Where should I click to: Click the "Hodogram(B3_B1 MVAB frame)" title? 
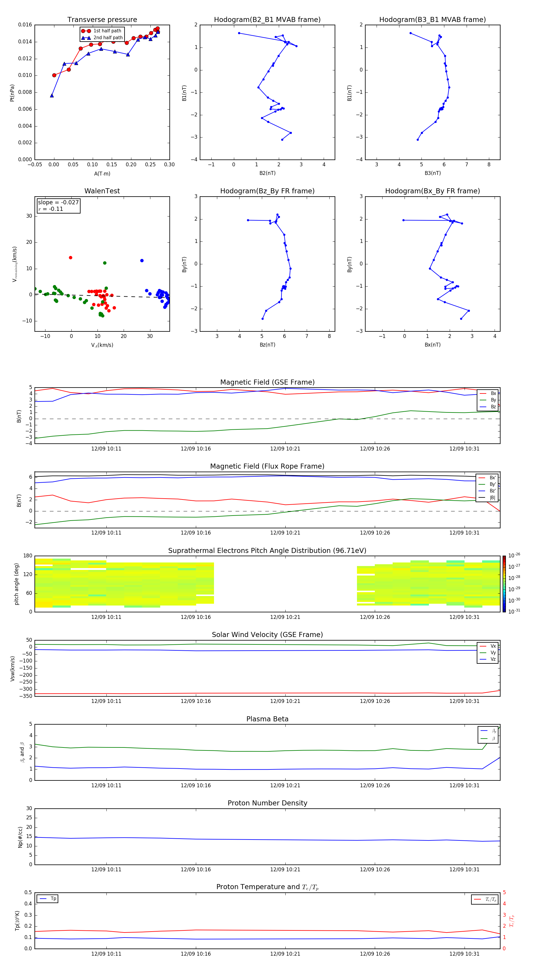click(x=432, y=20)
